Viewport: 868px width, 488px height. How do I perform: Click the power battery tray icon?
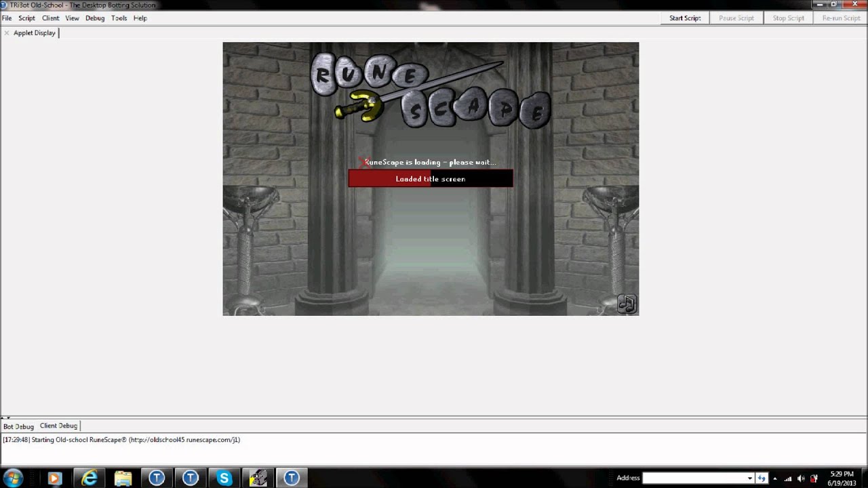[x=814, y=479]
